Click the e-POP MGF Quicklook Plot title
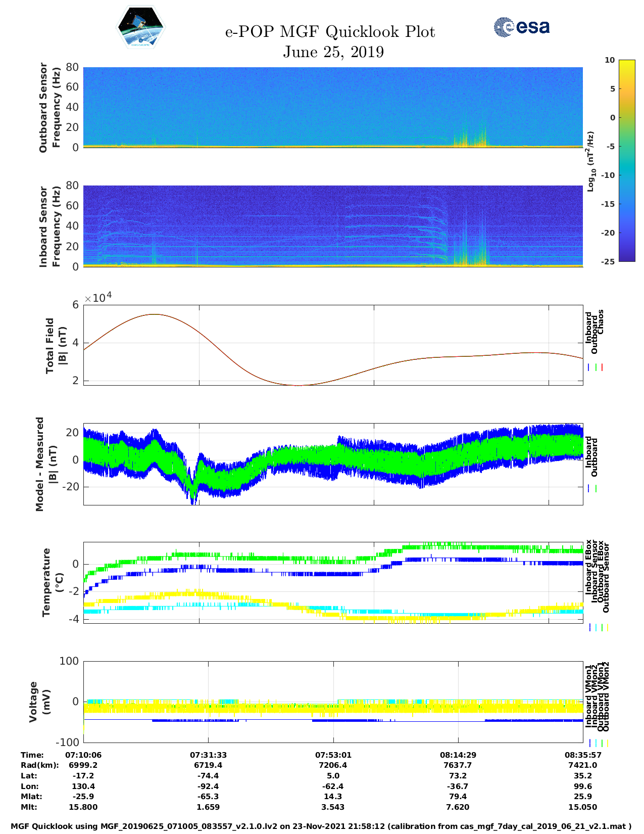 point(330,32)
